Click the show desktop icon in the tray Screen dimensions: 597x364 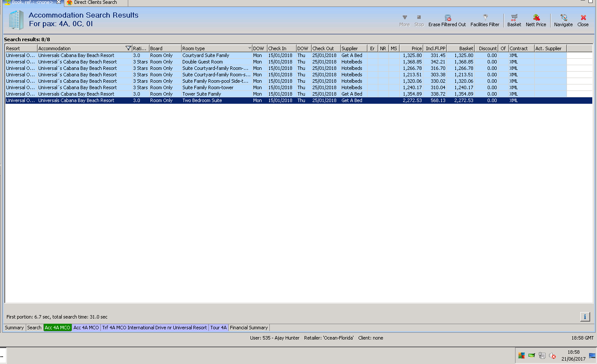tap(592, 355)
